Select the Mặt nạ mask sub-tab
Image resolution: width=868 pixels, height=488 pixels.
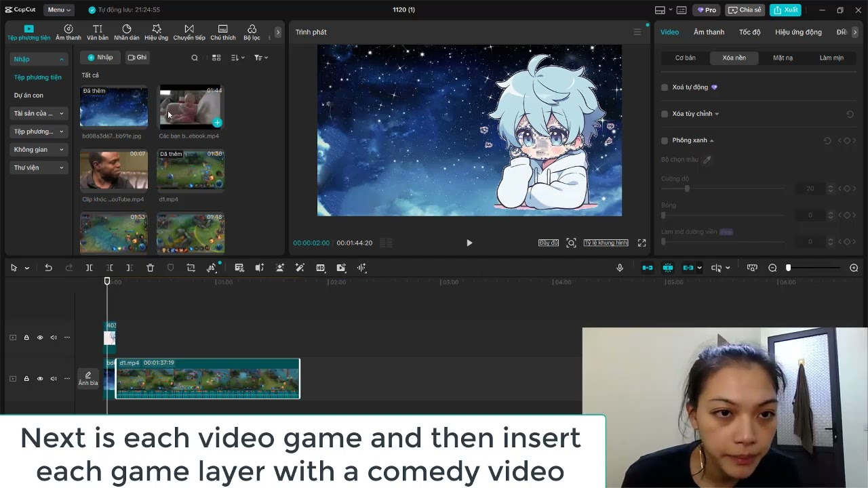(x=783, y=58)
